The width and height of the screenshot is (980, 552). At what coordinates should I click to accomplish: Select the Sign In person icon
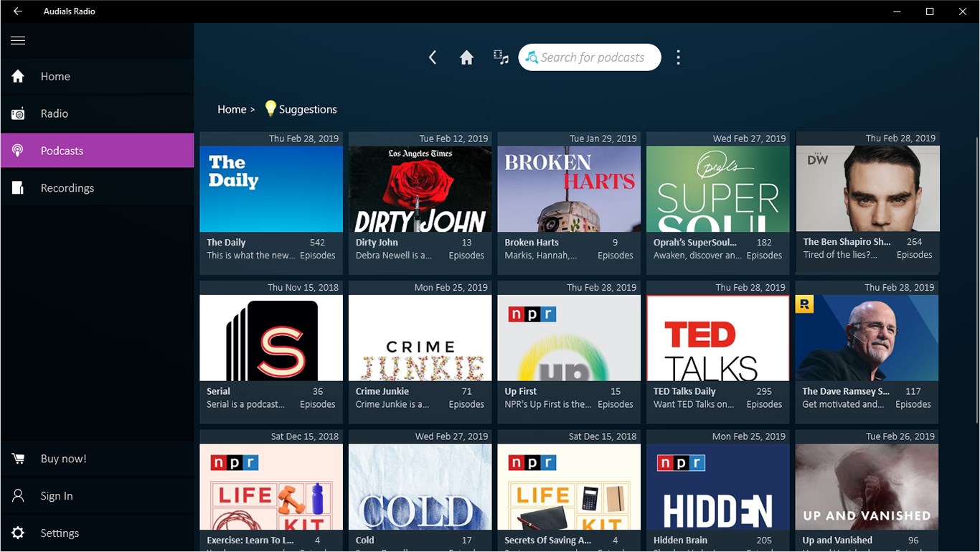coord(19,495)
